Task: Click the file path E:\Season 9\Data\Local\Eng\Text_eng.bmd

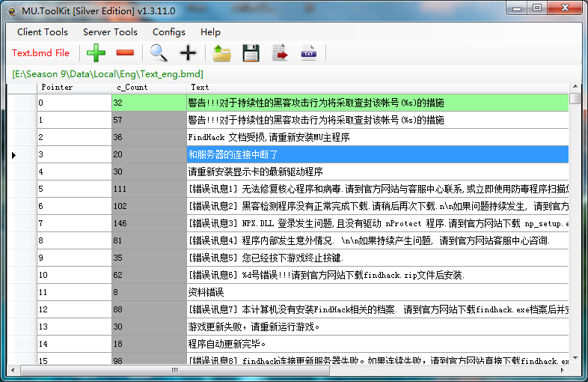Action: coord(108,74)
